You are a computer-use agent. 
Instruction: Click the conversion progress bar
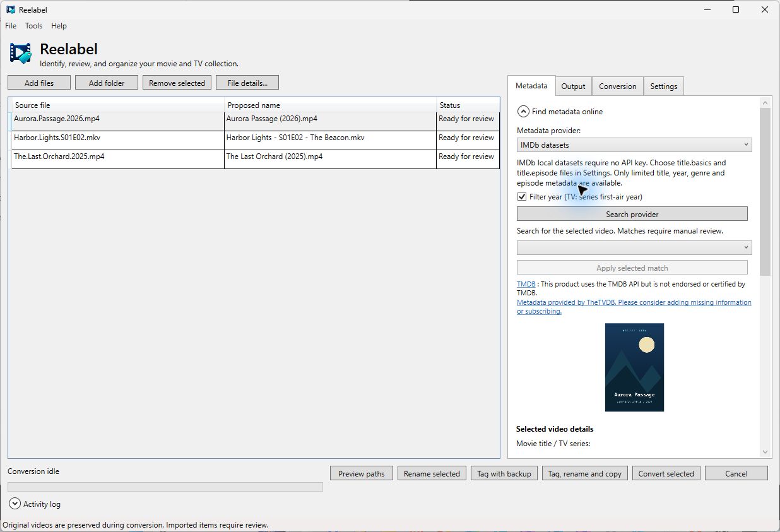point(165,487)
